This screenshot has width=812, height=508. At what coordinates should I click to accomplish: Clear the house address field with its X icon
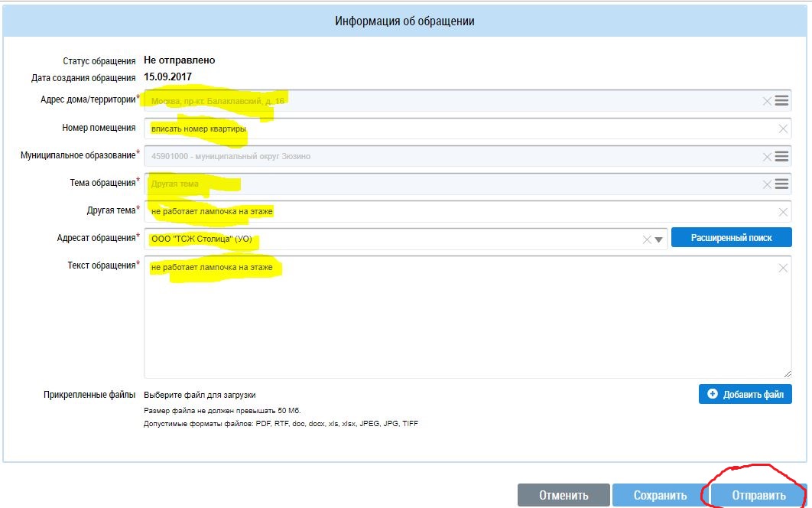[767, 101]
